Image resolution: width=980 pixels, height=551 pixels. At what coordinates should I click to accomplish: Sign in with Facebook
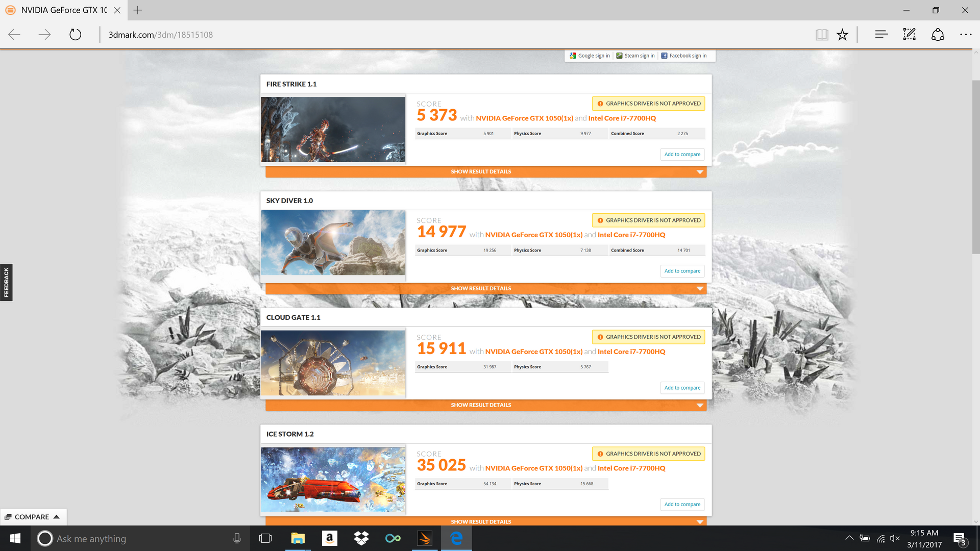coord(684,56)
